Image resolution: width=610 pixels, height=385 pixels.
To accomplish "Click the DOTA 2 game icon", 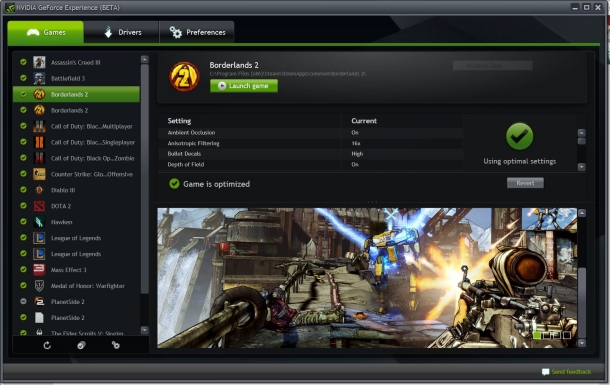I will pos(39,206).
